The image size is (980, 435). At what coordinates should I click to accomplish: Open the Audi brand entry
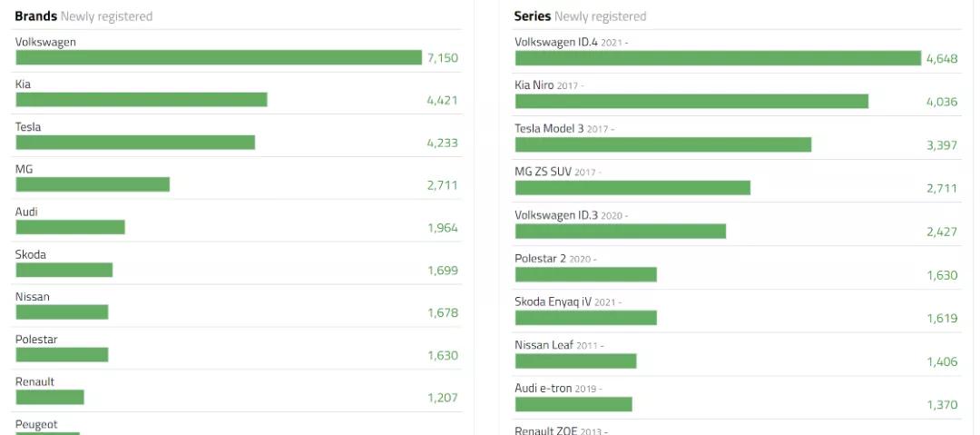pyautogui.click(x=26, y=212)
